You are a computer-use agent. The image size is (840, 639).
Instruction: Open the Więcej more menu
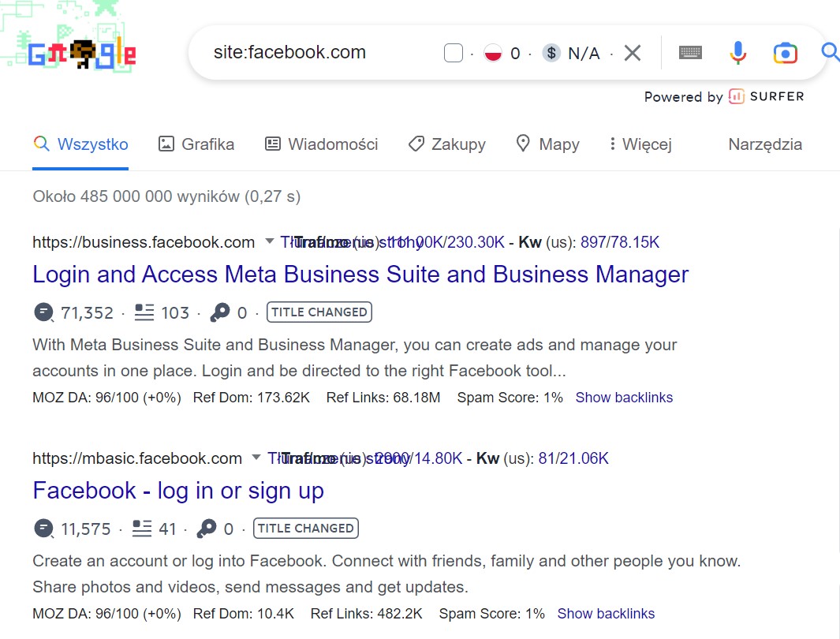[x=640, y=144]
